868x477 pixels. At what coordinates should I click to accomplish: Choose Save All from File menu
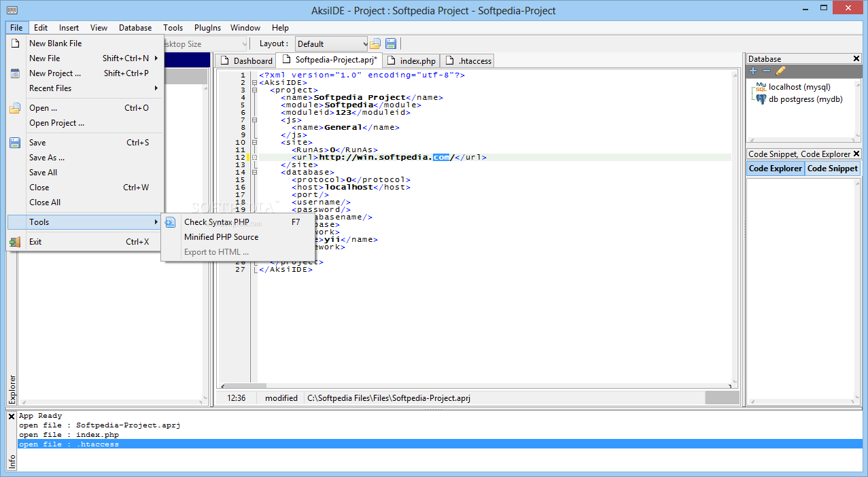[x=85, y=173]
